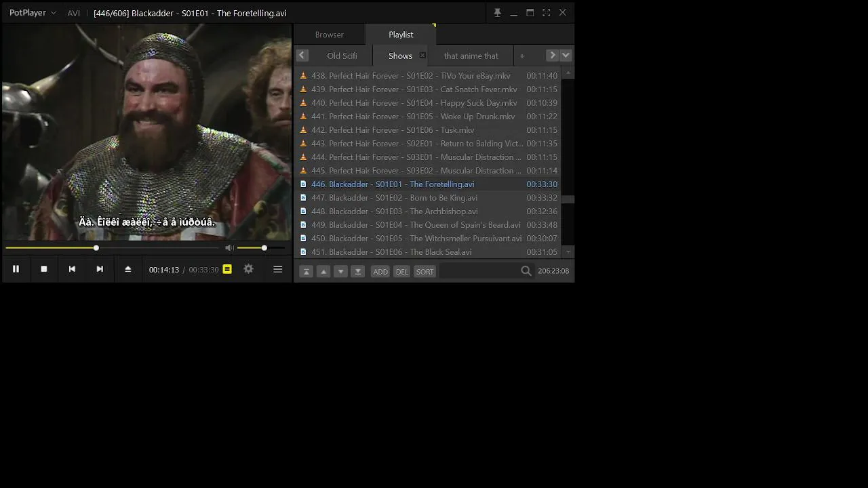
Task: Move selected item to bottom of playlist
Action: [358, 271]
